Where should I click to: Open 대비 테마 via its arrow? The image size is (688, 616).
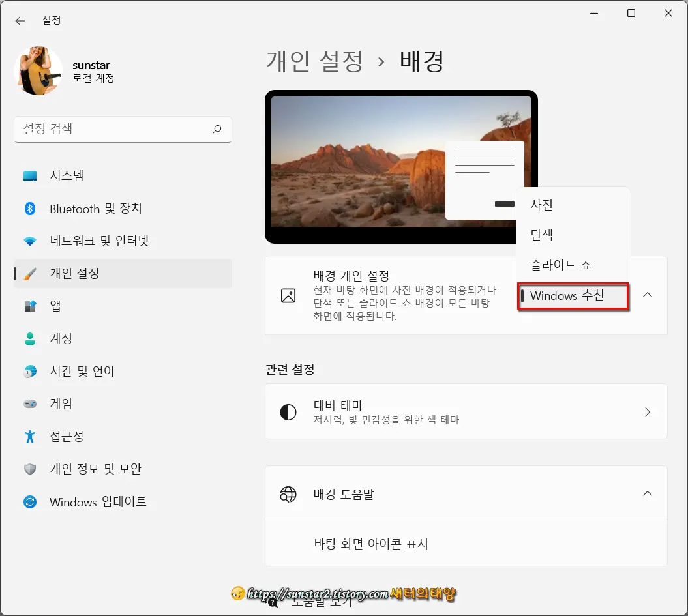[647, 411]
